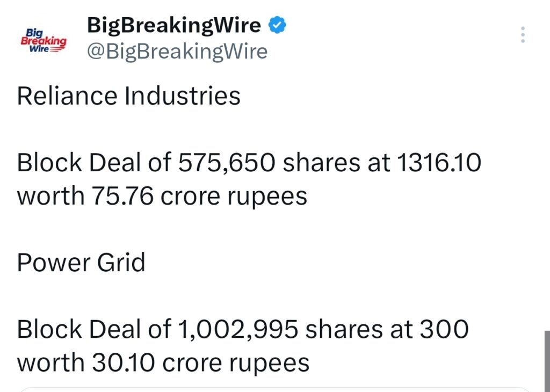
Task: Click the verification badge beside the username
Action: 277,24
